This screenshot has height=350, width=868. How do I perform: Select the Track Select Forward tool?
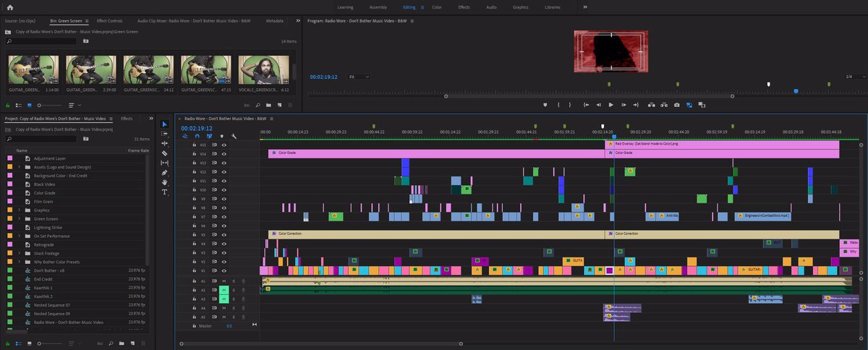pos(164,134)
